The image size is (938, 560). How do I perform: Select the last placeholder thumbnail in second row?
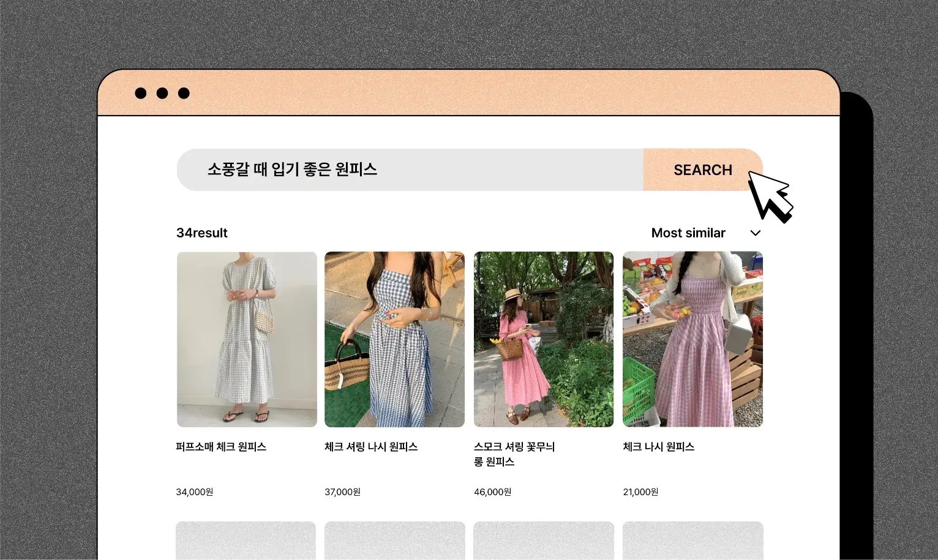point(692,541)
